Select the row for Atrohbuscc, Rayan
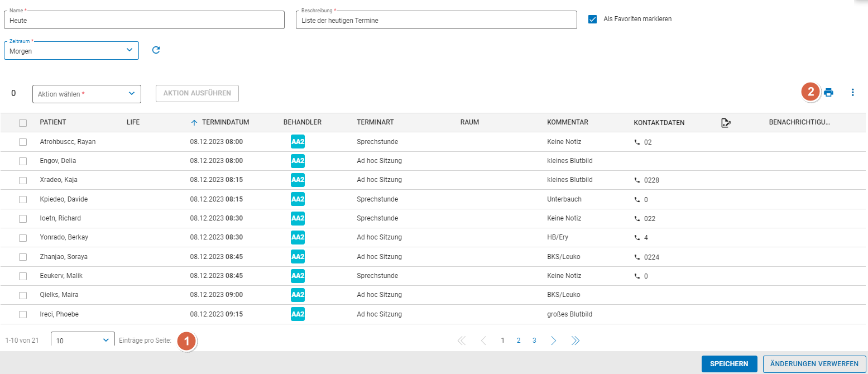868x374 pixels. [23, 142]
